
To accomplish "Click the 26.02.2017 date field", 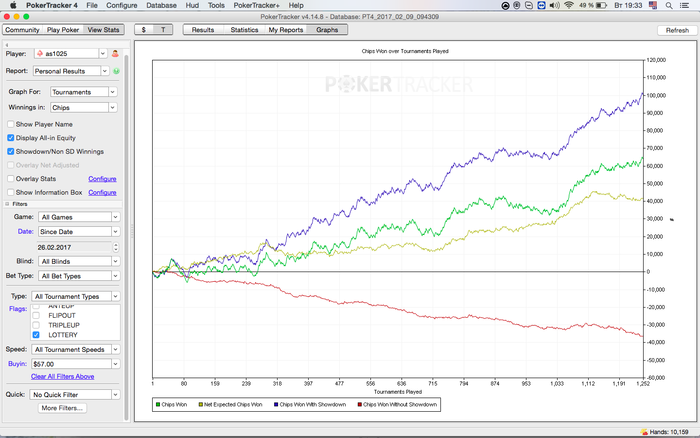I will (74, 247).
